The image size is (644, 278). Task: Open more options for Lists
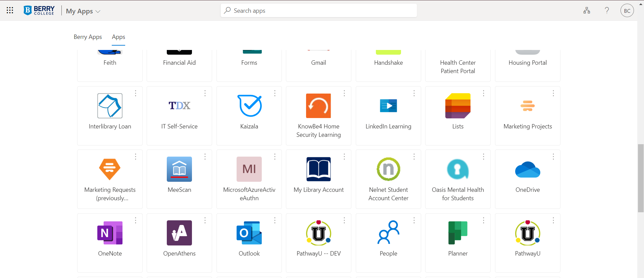[484, 93]
